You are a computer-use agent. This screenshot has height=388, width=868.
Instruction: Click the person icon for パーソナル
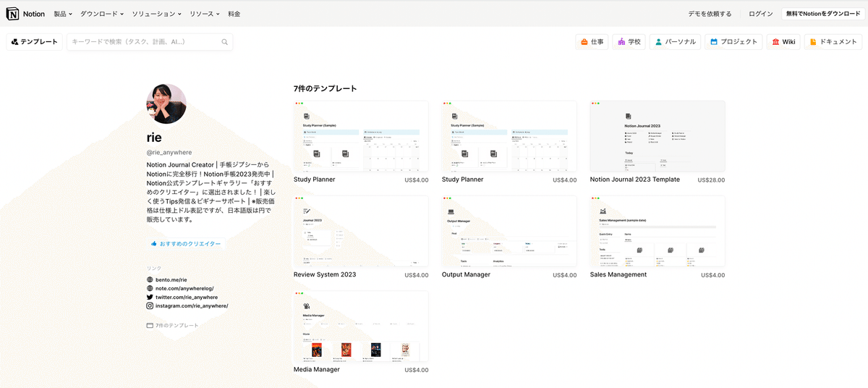click(658, 42)
